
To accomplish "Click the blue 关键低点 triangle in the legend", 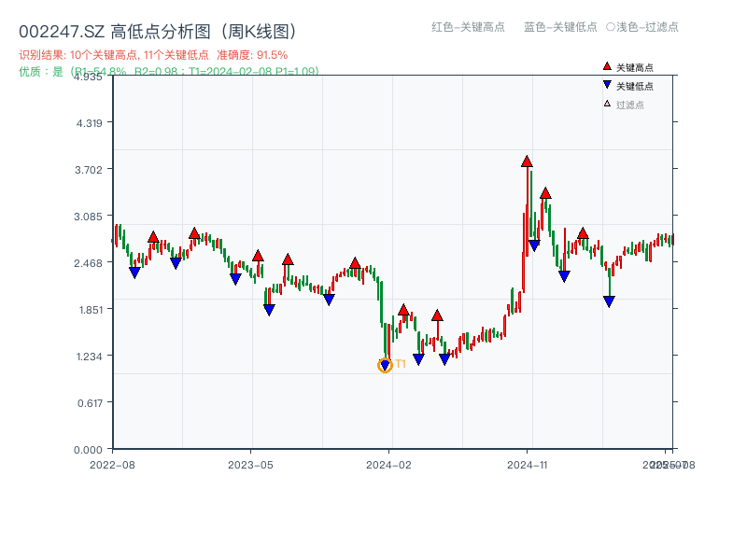I will 607,85.
